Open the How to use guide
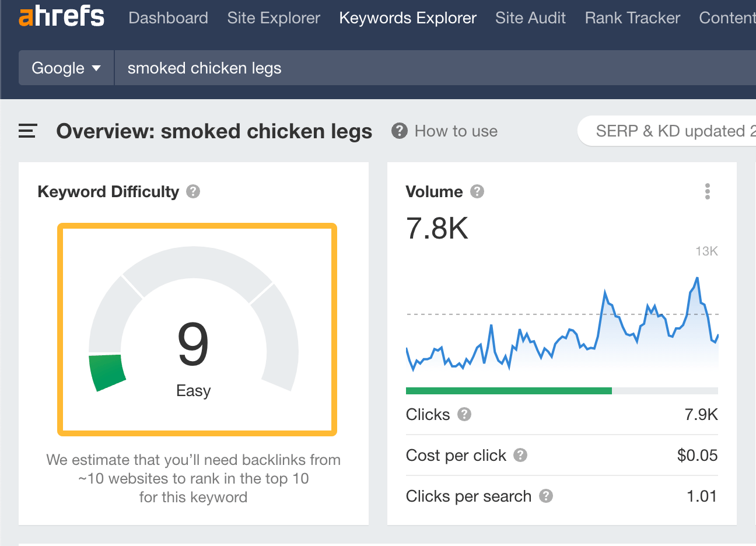 (x=456, y=131)
